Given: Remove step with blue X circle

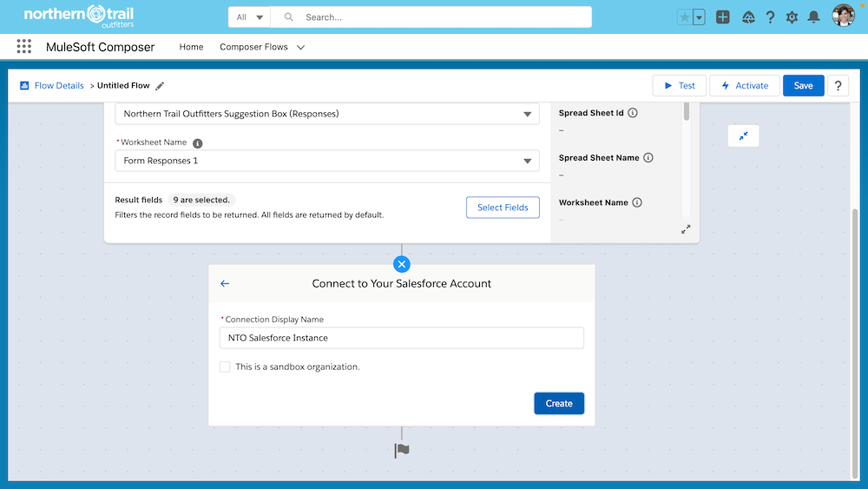Looking at the screenshot, I should [x=402, y=264].
